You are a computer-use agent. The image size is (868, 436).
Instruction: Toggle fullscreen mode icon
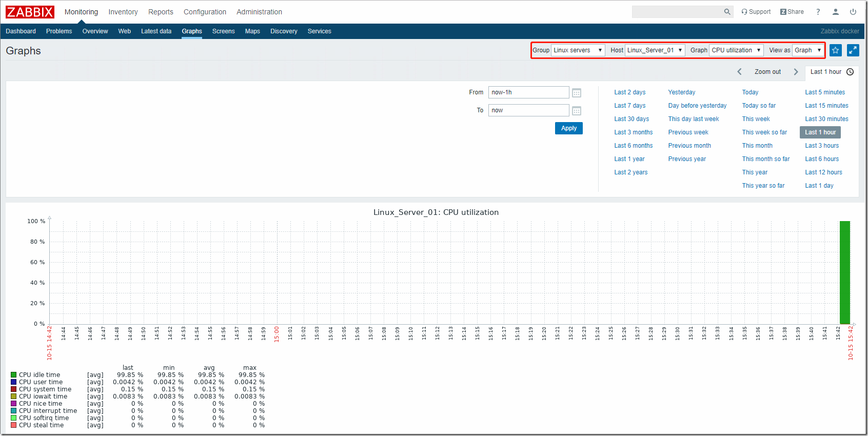tap(853, 50)
